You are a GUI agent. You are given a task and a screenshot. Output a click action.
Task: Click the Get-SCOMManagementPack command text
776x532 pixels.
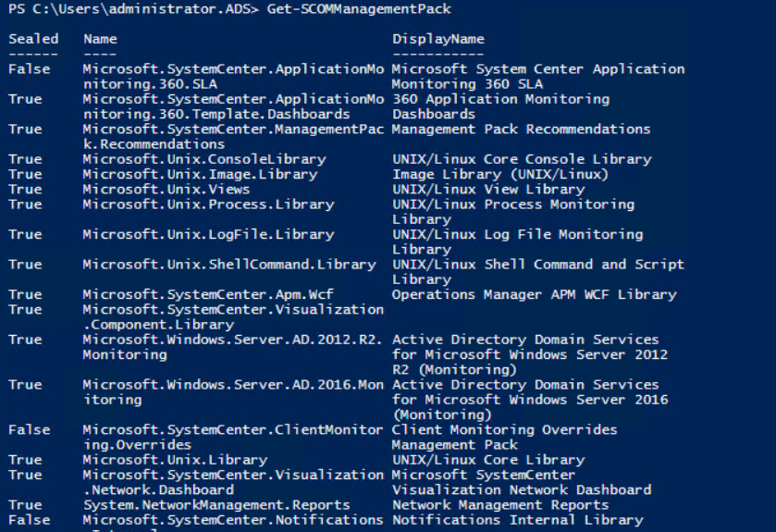[359, 9]
